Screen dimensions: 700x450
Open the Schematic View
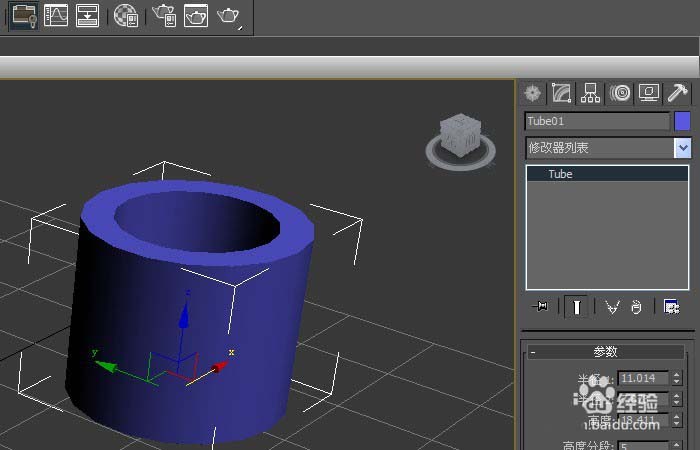pos(88,15)
